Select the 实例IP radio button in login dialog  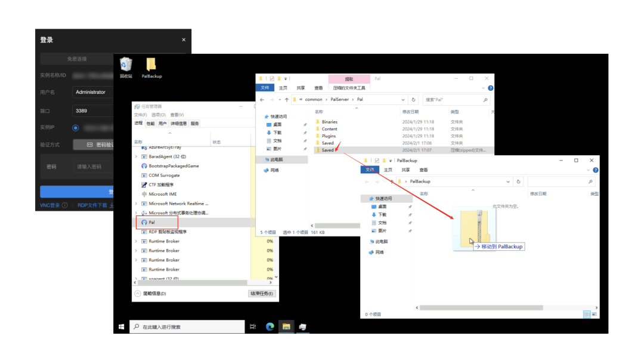76,128
